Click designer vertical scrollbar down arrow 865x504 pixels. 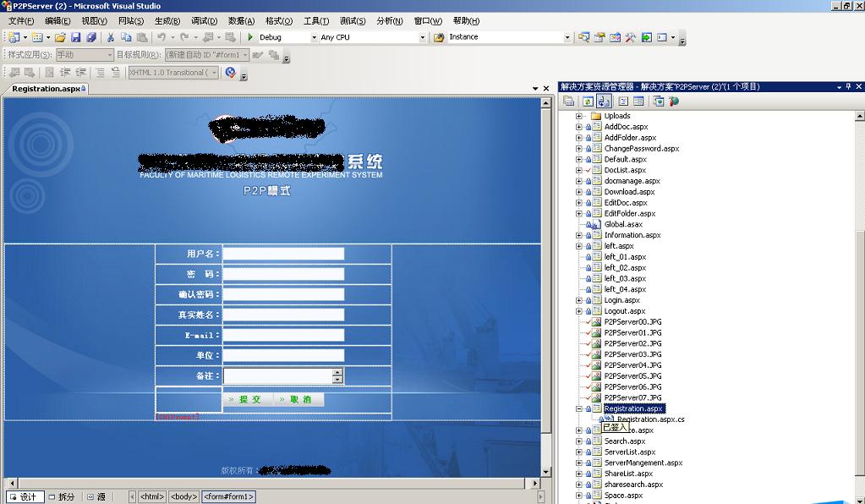pos(545,472)
